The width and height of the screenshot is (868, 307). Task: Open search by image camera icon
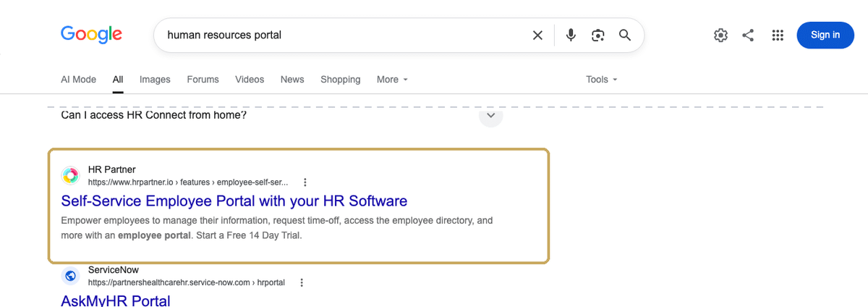click(x=597, y=35)
